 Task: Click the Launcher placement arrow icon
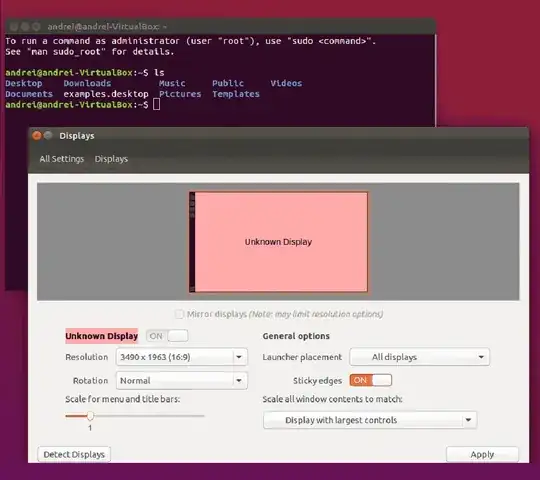481,357
